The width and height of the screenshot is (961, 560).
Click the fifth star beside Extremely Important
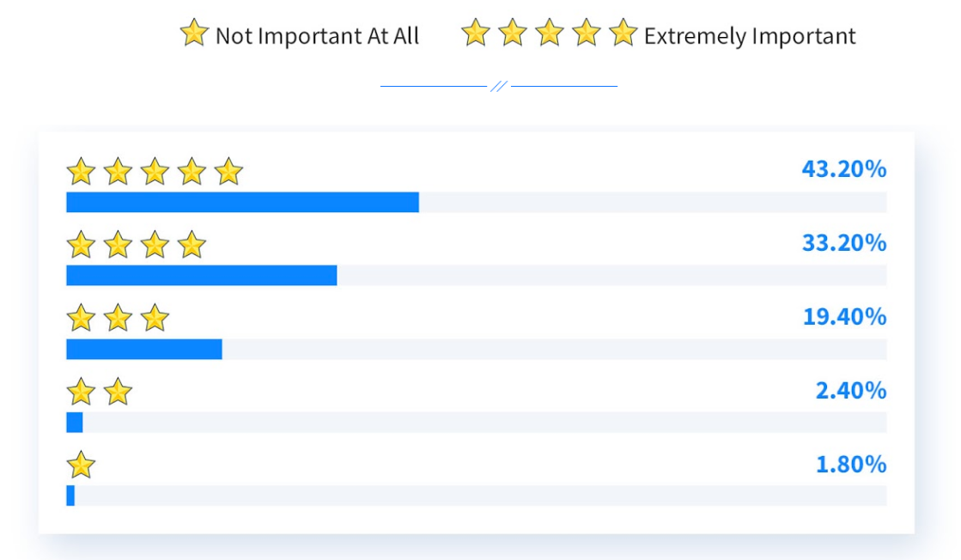tap(623, 33)
